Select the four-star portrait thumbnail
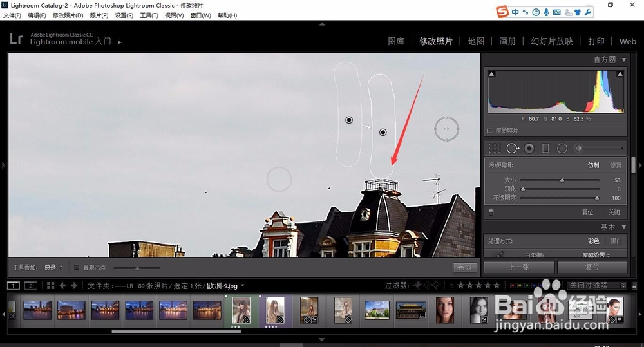The image size is (644, 347). 275,310
